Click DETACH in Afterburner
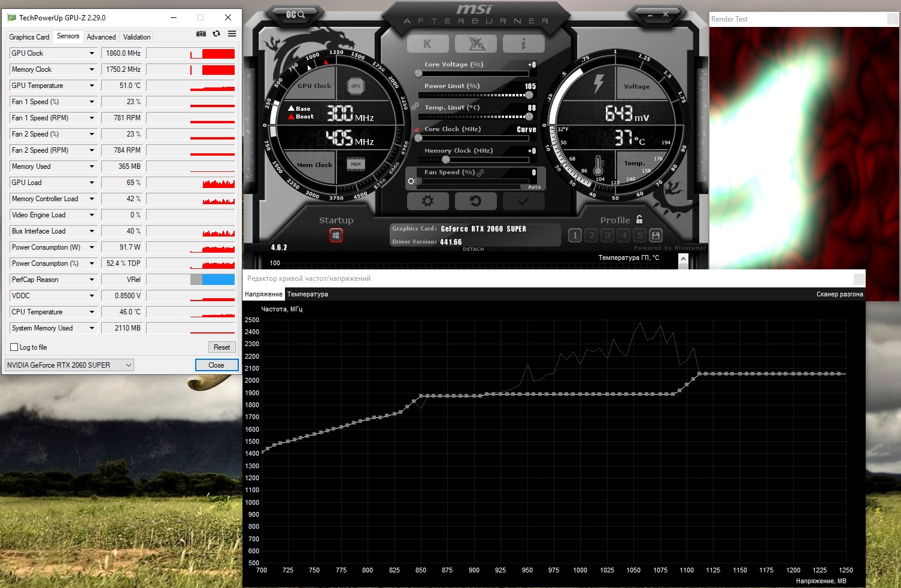 click(474, 249)
